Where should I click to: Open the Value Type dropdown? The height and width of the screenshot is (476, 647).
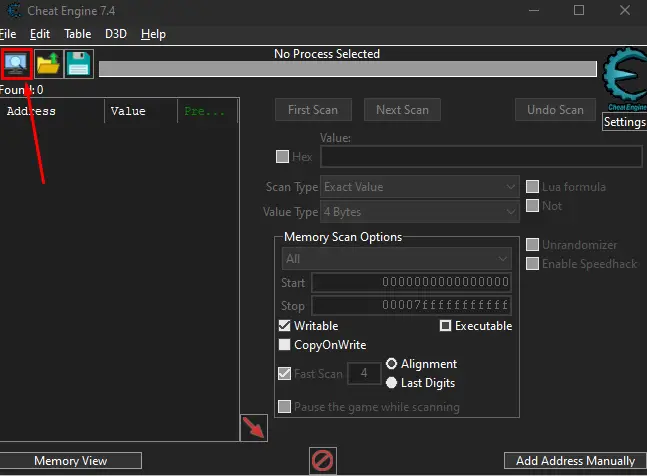(420, 212)
